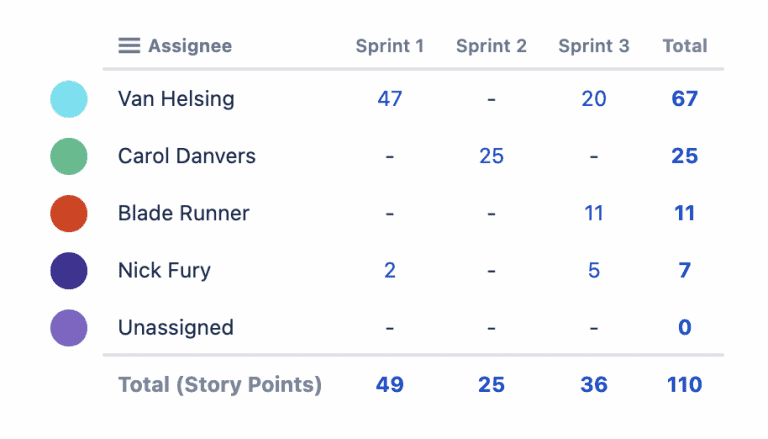Click Blade Runner's red circle
Viewport: 768px width, 439px height.
pos(69,213)
